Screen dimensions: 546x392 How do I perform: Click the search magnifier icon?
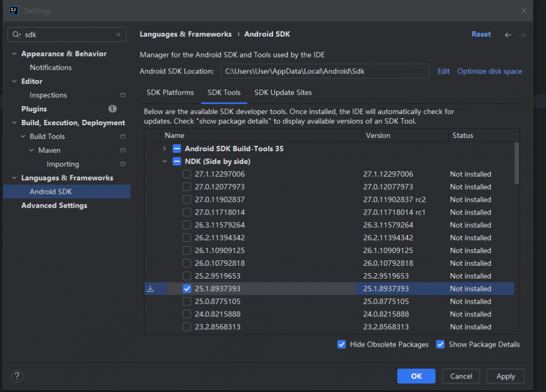pyautogui.click(x=17, y=35)
